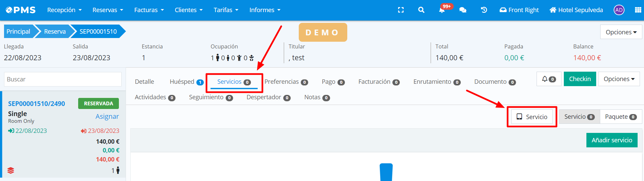The width and height of the screenshot is (644, 181).
Task: Open the search magnifier icon
Action: point(421,10)
